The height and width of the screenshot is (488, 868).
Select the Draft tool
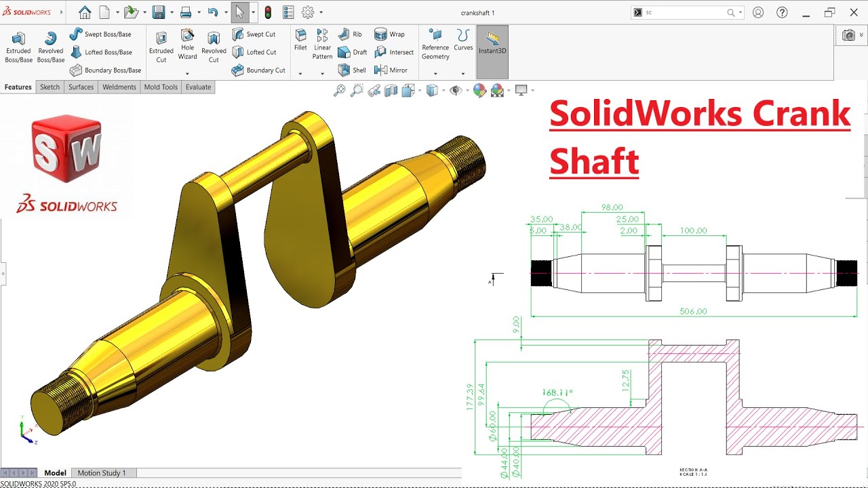[352, 52]
